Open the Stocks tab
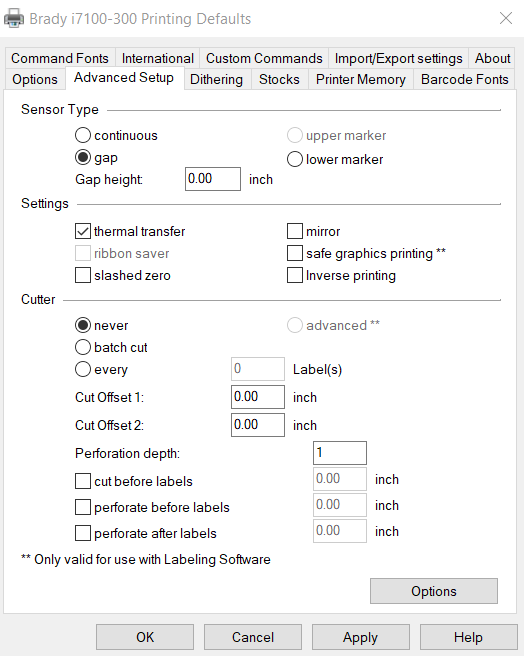 (279, 79)
